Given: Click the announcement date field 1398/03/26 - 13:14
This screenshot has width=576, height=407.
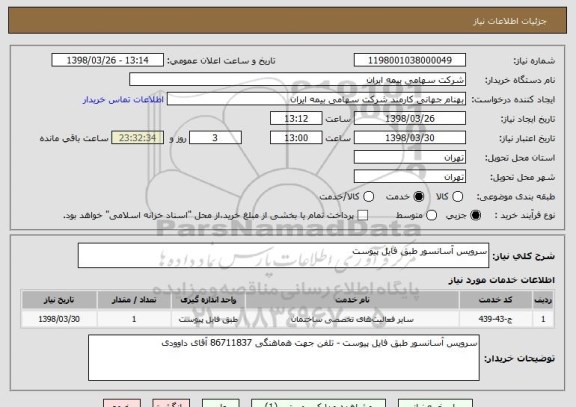Looking at the screenshot, I should [x=108, y=60].
